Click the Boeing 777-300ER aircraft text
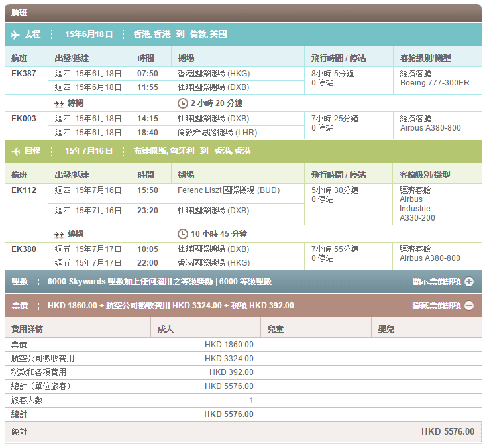Viewport: 485px width, 448px height. [435, 83]
